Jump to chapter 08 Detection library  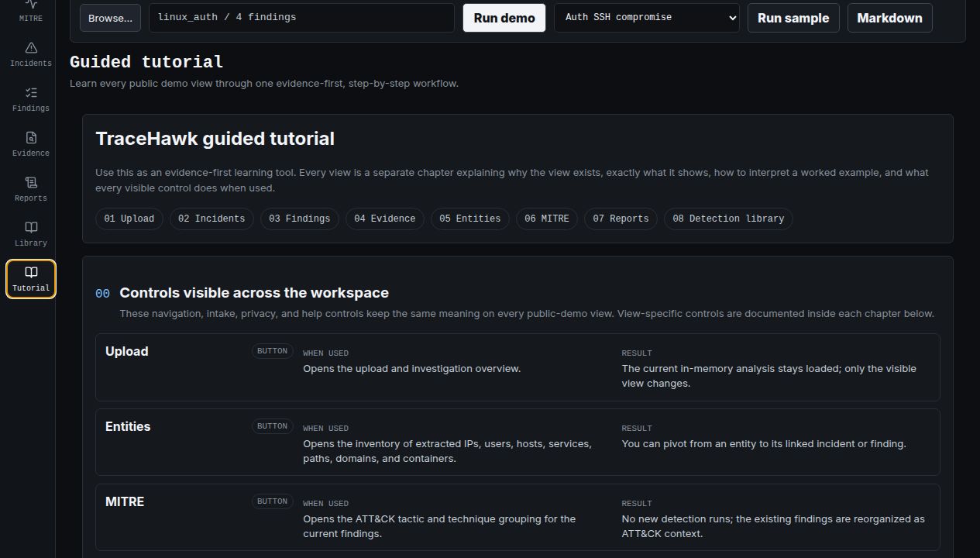[x=728, y=219]
